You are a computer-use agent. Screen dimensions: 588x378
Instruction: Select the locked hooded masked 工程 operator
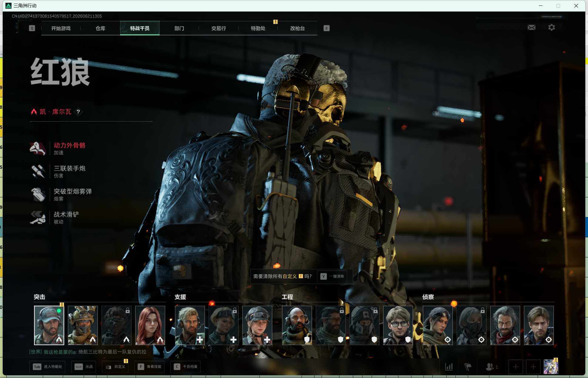point(364,325)
